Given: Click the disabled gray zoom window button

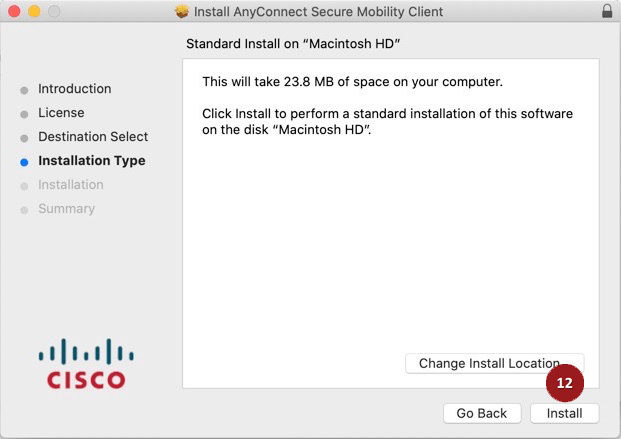Looking at the screenshot, I should pos(53,12).
